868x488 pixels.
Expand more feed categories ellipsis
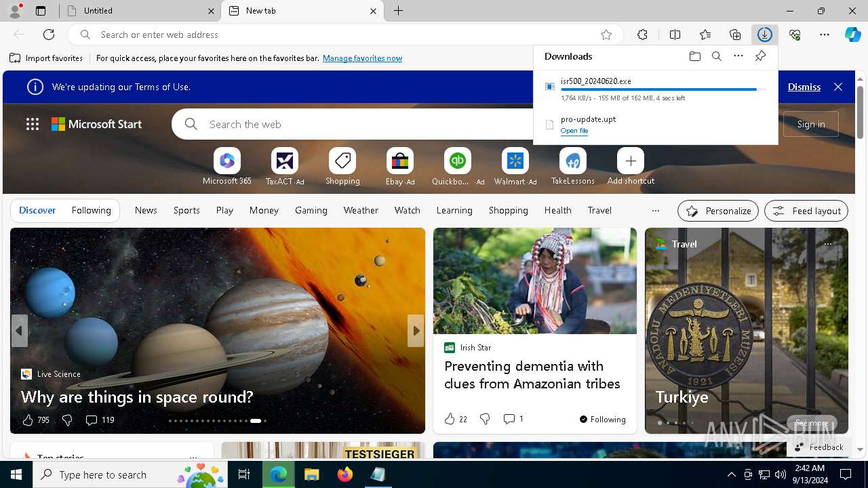[x=655, y=211]
